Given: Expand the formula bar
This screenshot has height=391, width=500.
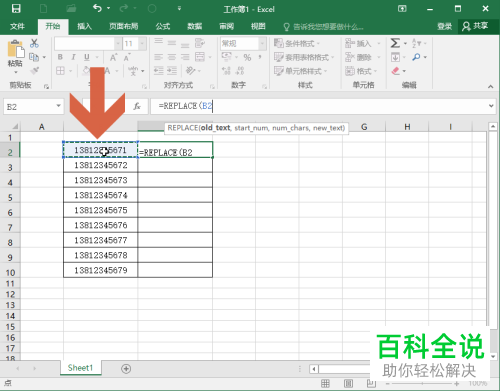Looking at the screenshot, I should (x=491, y=106).
